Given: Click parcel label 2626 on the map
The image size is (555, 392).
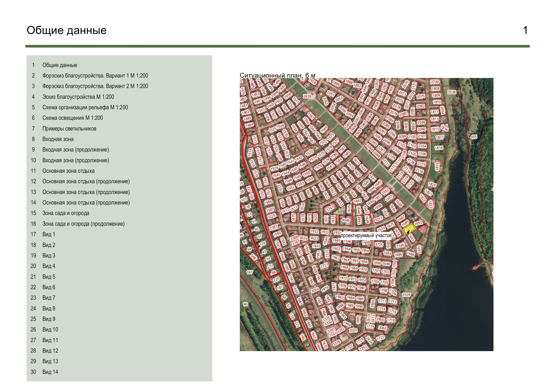Looking at the screenshot, I should pyautogui.click(x=307, y=96).
